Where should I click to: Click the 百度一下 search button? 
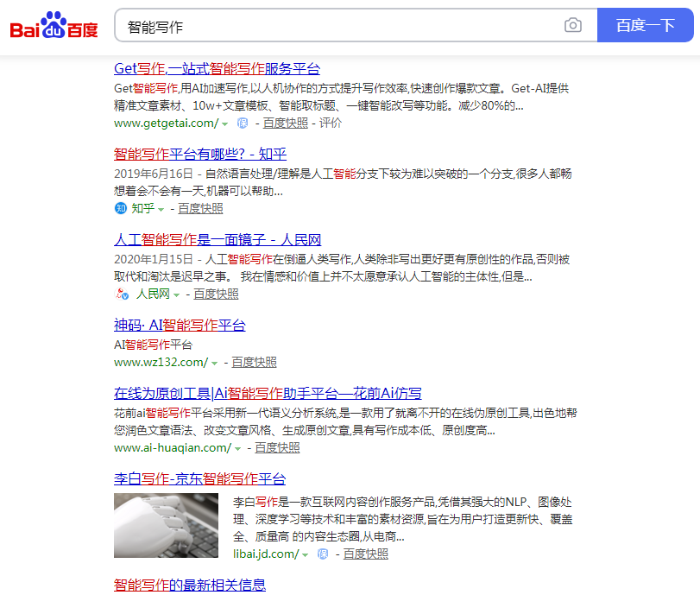pyautogui.click(x=645, y=25)
